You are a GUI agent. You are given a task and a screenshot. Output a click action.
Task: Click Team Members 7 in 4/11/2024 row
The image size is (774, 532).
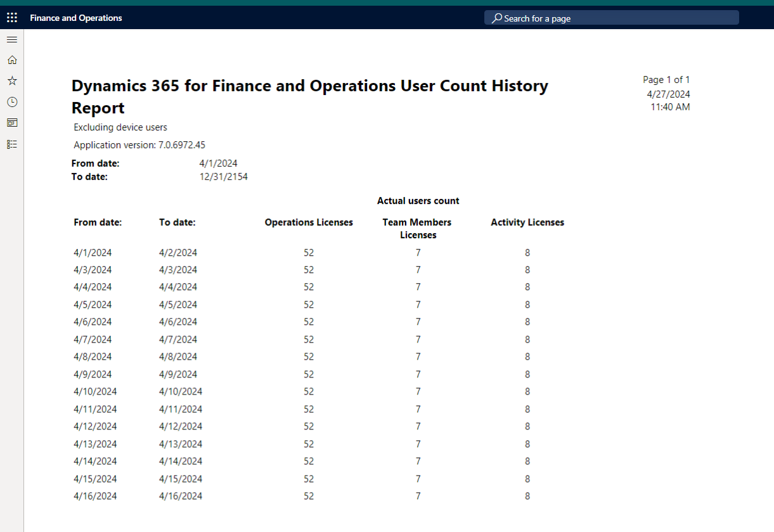coord(418,409)
